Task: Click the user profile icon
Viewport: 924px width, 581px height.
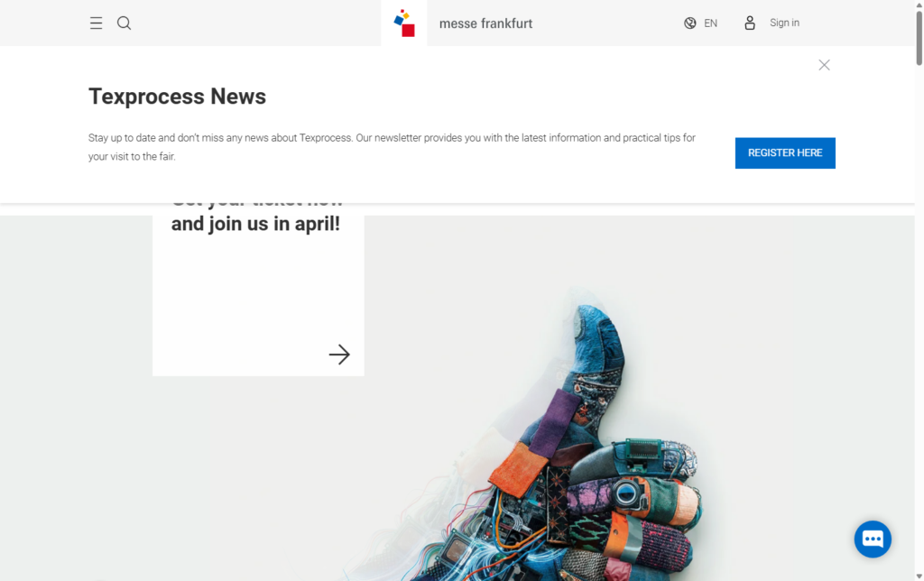Action: point(750,23)
